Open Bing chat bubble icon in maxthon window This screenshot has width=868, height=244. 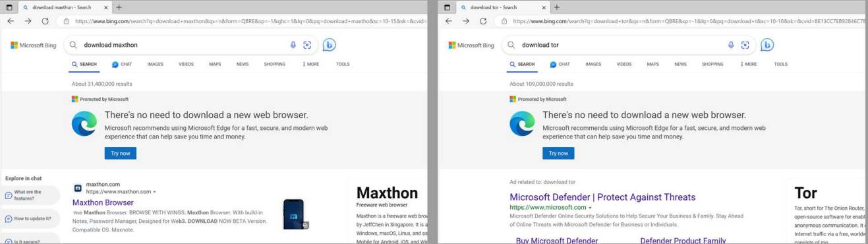tap(329, 45)
